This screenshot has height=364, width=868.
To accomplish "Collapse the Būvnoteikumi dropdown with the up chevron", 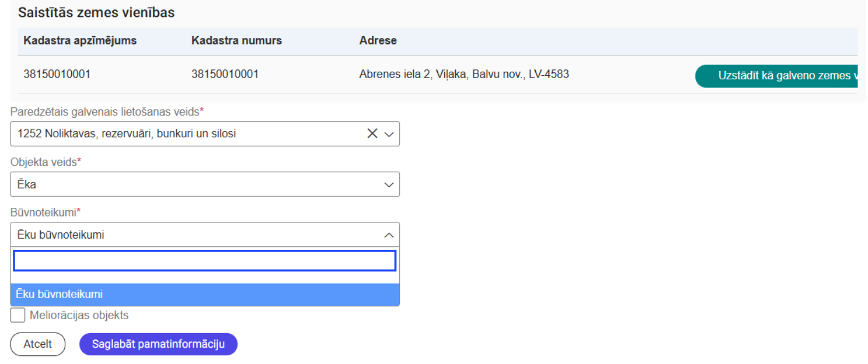I will pos(389,235).
